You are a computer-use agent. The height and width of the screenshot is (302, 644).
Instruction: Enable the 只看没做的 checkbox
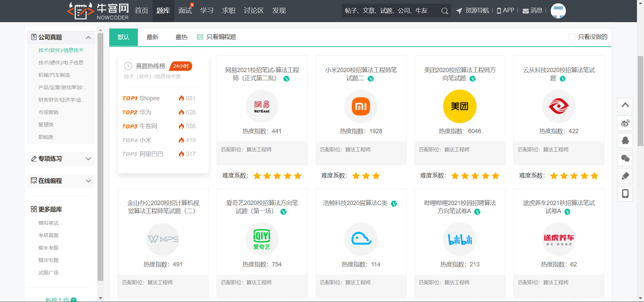(572, 37)
